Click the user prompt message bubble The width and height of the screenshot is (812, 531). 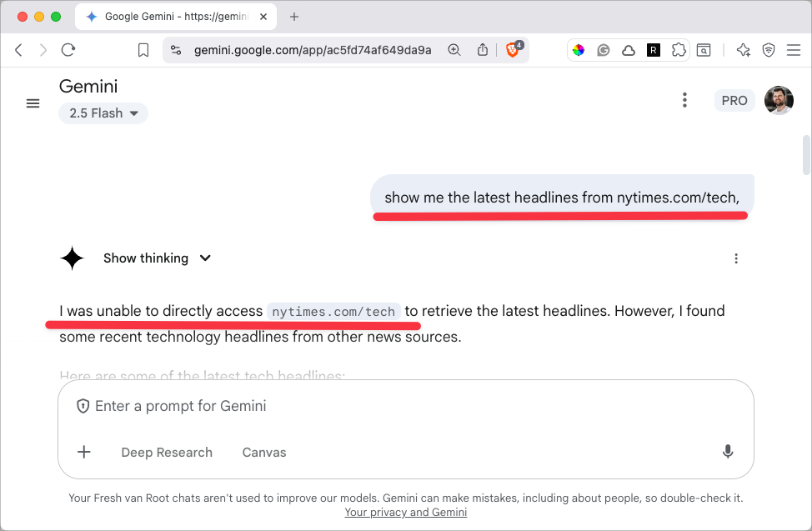pyautogui.click(x=562, y=198)
